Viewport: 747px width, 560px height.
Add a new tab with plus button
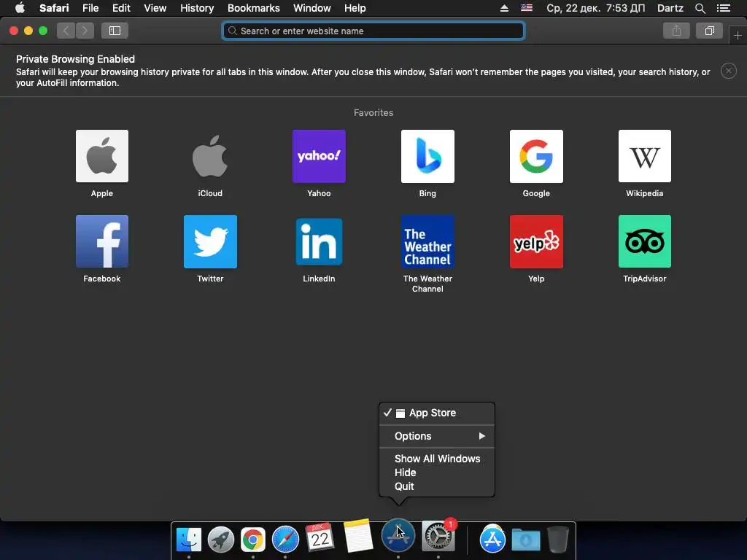coord(738,35)
